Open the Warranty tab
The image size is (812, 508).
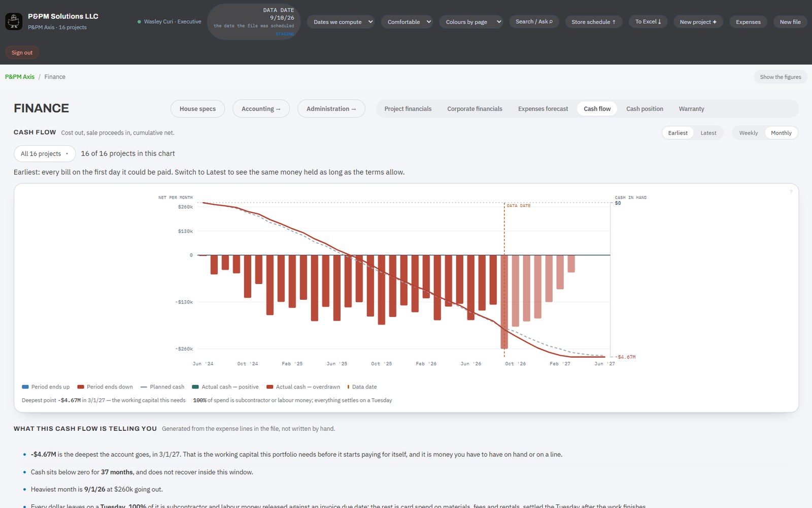pyautogui.click(x=691, y=109)
